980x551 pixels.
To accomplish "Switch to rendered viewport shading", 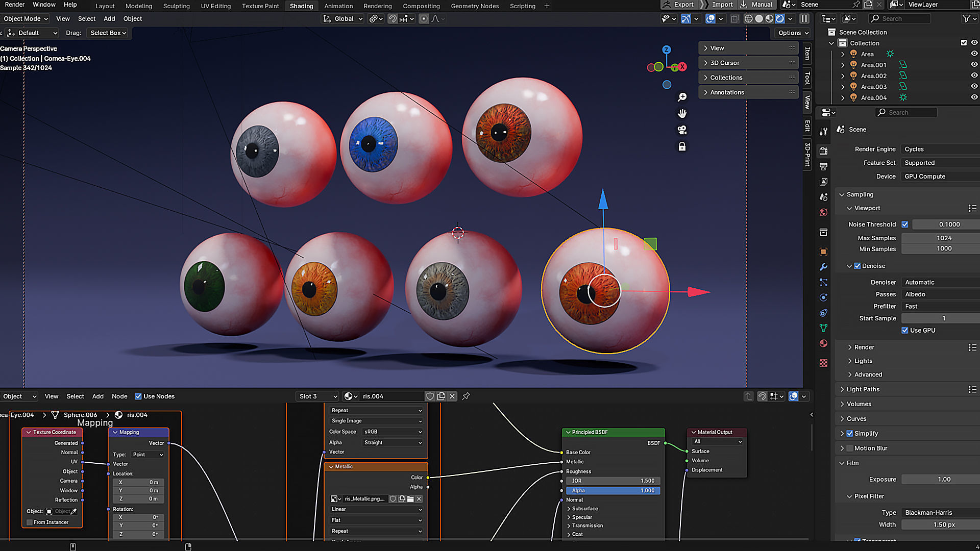I will point(780,18).
